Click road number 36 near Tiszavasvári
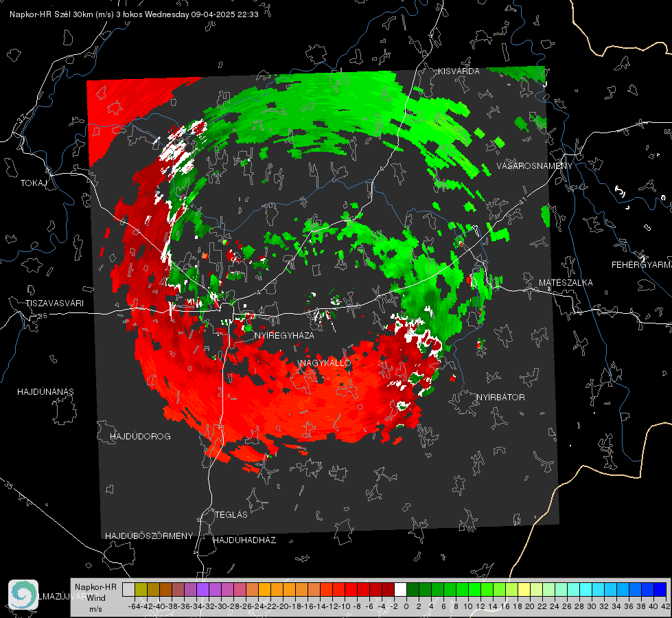Viewport: 672px width, 618px height. point(43,316)
